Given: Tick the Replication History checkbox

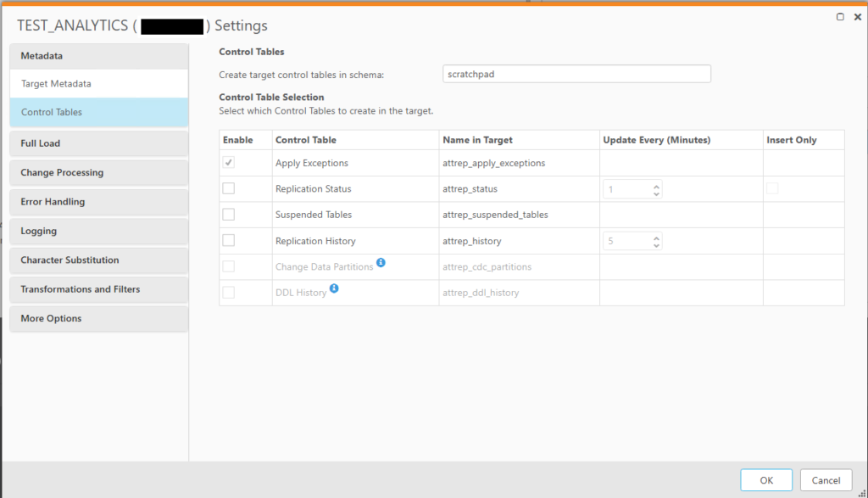Looking at the screenshot, I should tap(229, 241).
